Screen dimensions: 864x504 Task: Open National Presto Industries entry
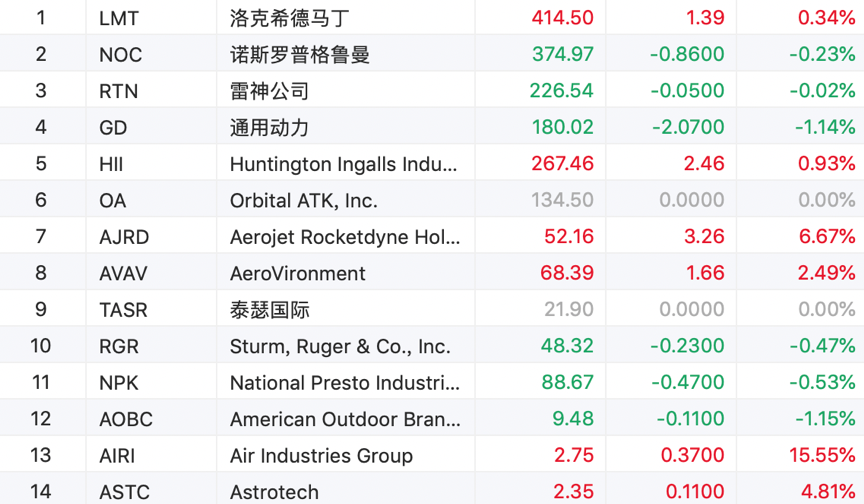click(345, 383)
